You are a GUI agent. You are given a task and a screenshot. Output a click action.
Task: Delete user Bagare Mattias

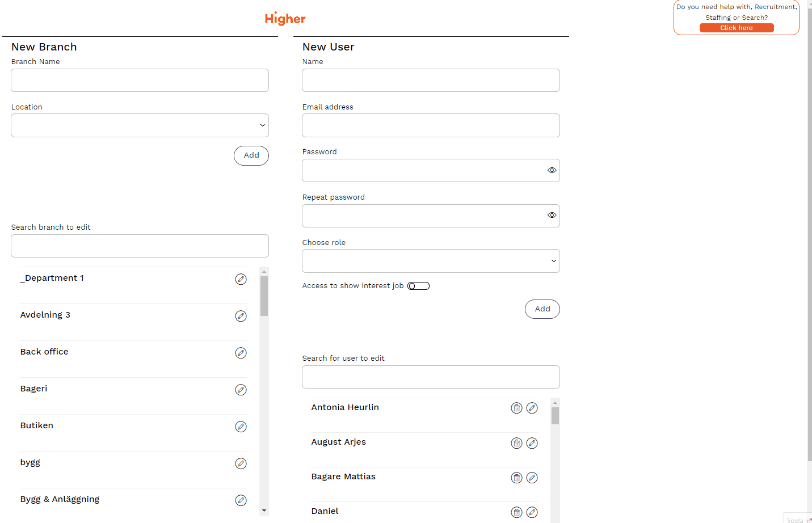coord(516,478)
